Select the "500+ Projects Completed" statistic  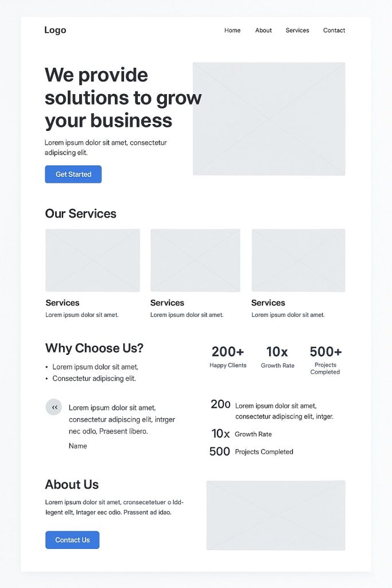[325, 359]
